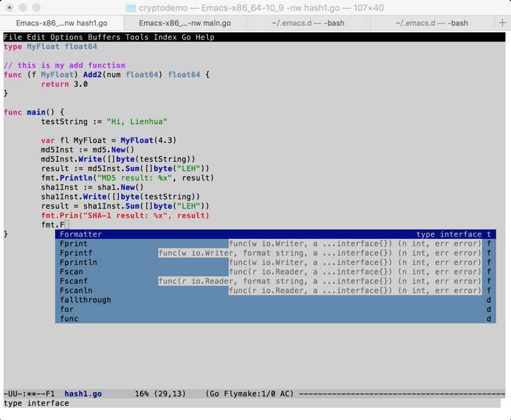Switch to the last ~/.emacs.d bash tab
511x420 pixels.
point(432,23)
